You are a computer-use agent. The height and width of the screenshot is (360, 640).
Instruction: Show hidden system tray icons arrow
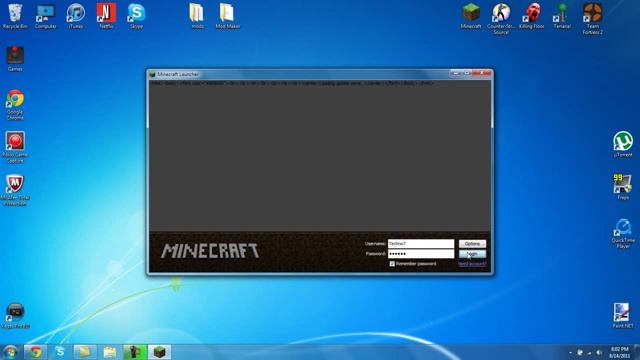[x=570, y=352]
